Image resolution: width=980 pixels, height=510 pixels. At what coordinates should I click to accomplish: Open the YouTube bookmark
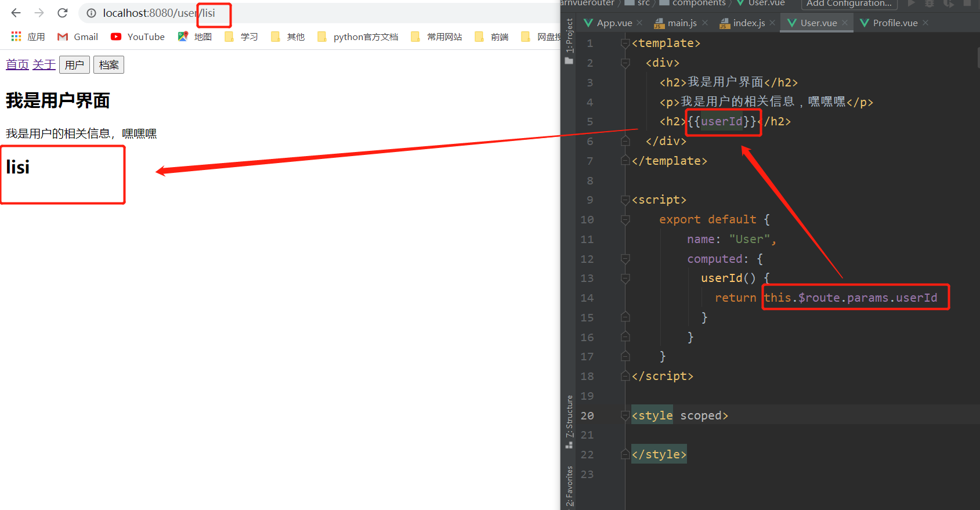pyautogui.click(x=138, y=37)
